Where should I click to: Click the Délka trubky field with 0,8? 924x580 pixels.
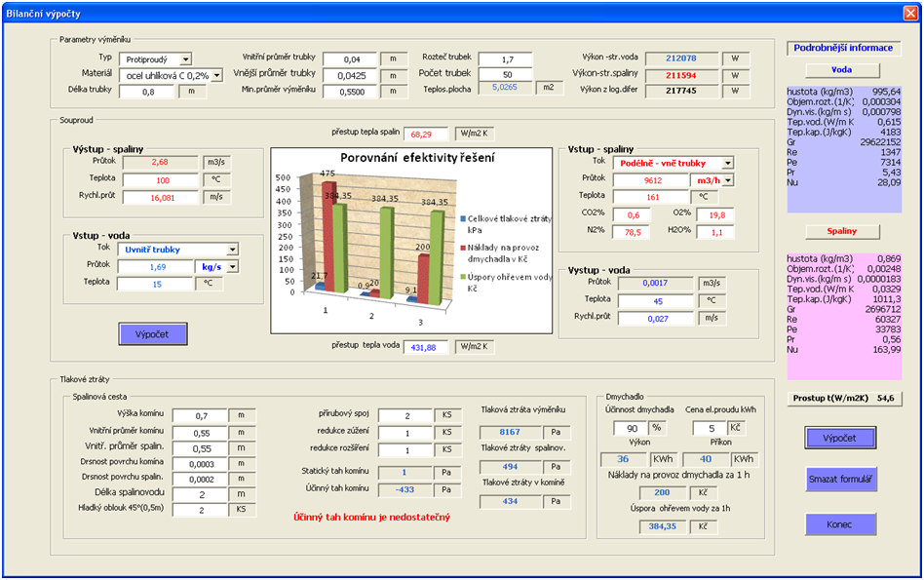click(147, 92)
